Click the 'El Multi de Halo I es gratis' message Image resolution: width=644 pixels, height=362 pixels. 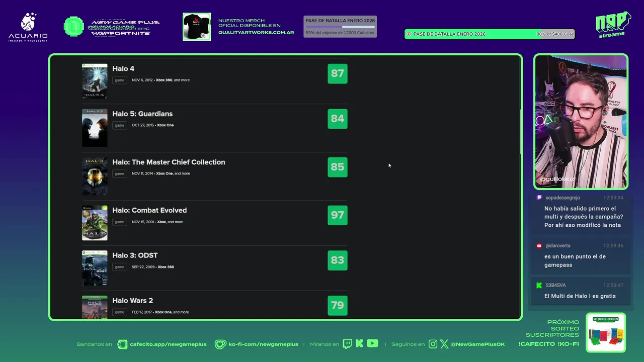[580, 296]
